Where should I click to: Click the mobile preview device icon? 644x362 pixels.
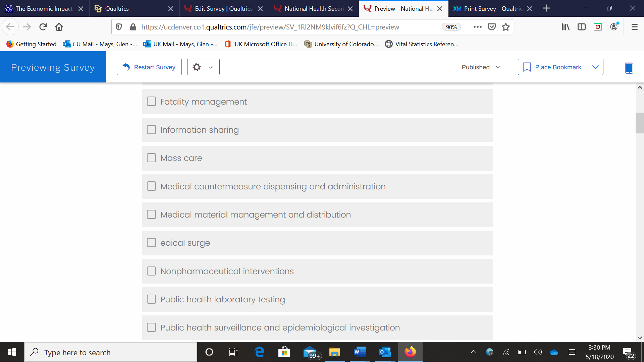click(x=629, y=68)
